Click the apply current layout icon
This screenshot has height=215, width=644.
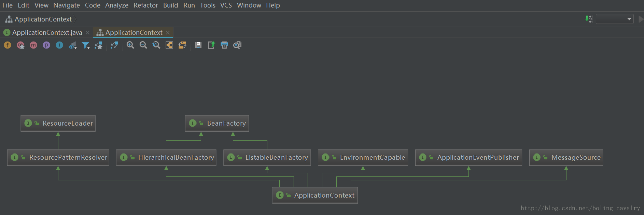182,45
